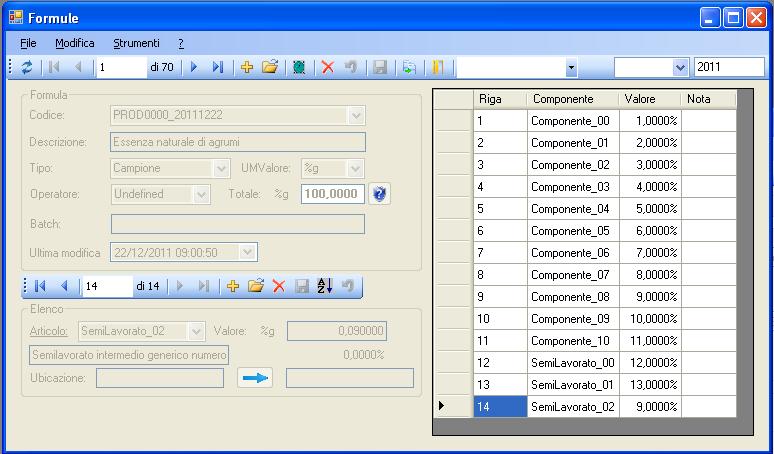
Task: Click the Riga cell numbered 3
Action: click(500, 165)
